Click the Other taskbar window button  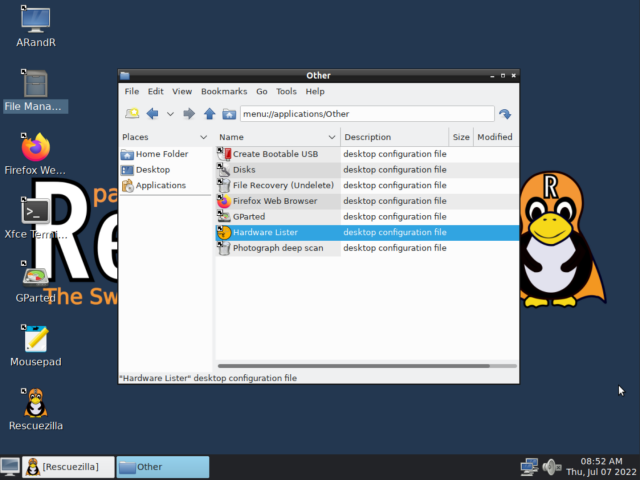pyautogui.click(x=163, y=467)
